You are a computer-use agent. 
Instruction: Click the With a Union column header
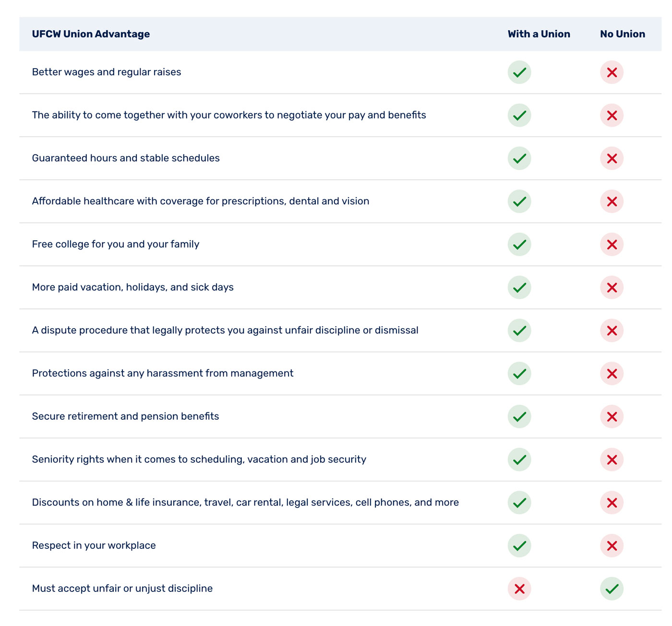(539, 34)
